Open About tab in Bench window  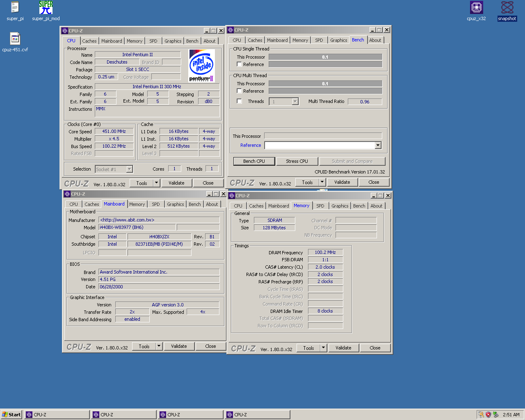(375, 40)
